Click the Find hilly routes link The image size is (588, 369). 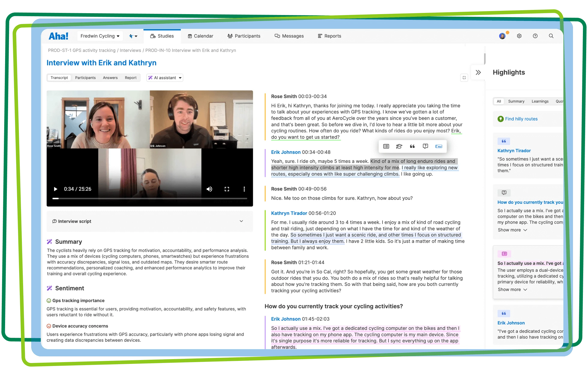tap(521, 119)
